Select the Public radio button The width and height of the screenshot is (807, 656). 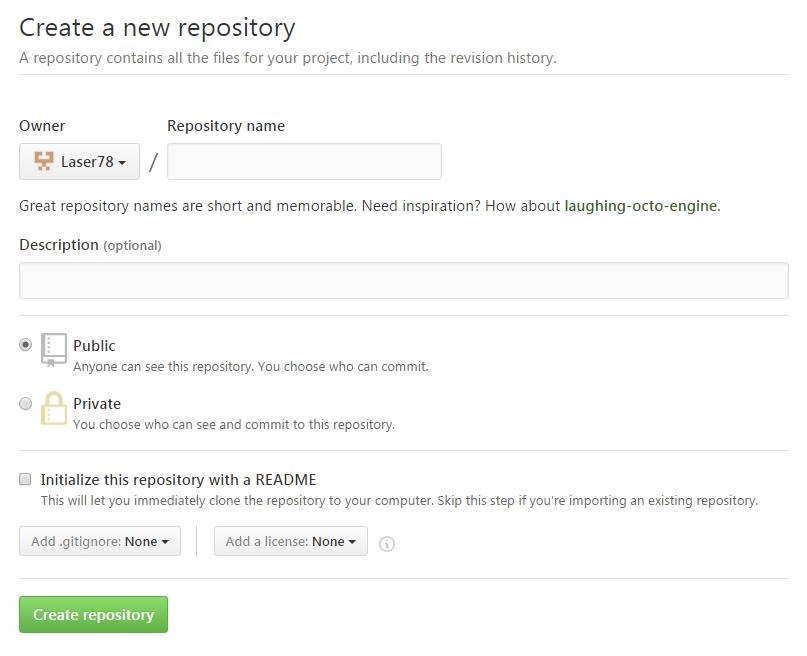point(26,345)
